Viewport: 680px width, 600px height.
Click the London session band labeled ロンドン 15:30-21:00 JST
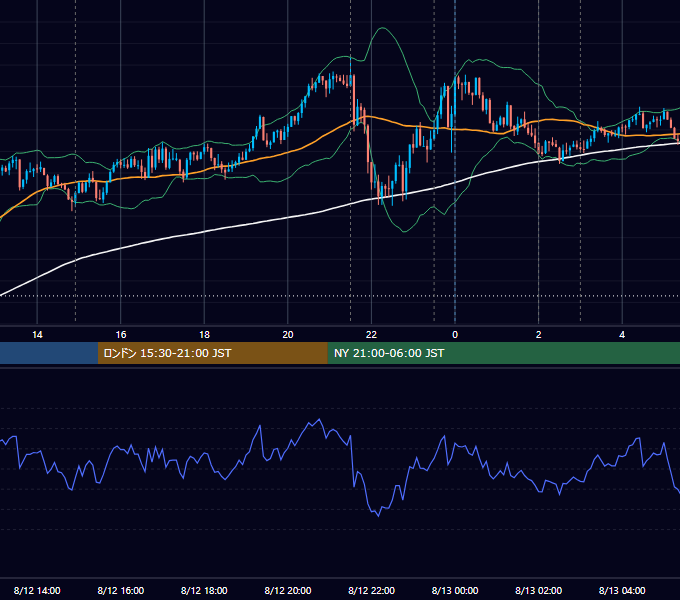[x=212, y=353]
